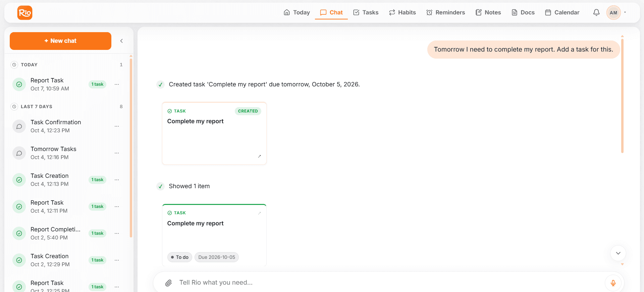Toggle the To do status pill
Screen dimensions: 644x292
(180, 257)
